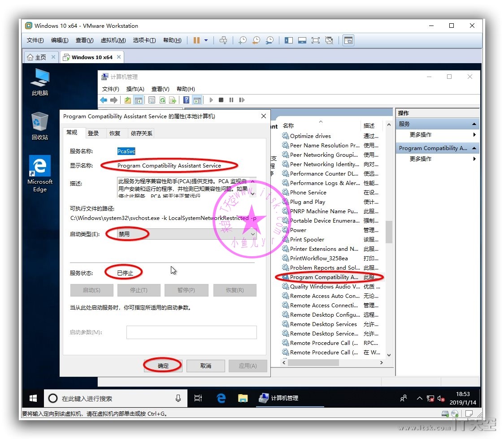Screen dimensions: 504x439
Task: Open the VMware snapshot manager
Action: coord(269,40)
